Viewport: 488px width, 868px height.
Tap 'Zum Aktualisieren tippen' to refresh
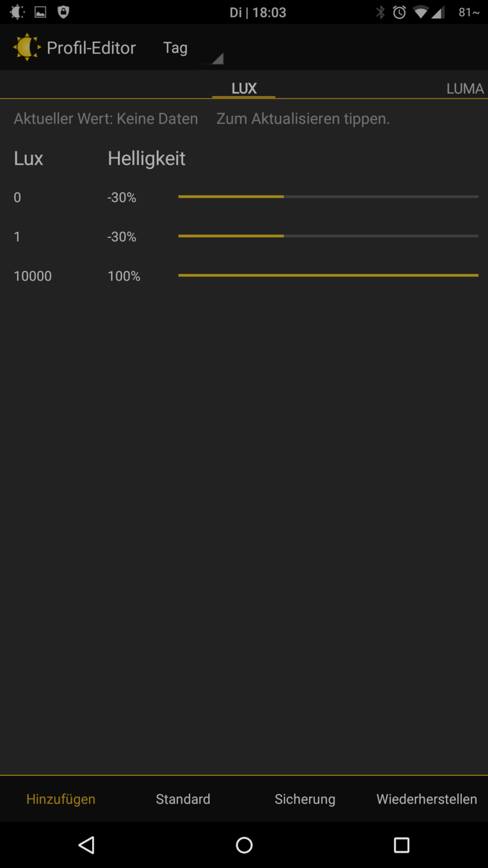point(303,118)
